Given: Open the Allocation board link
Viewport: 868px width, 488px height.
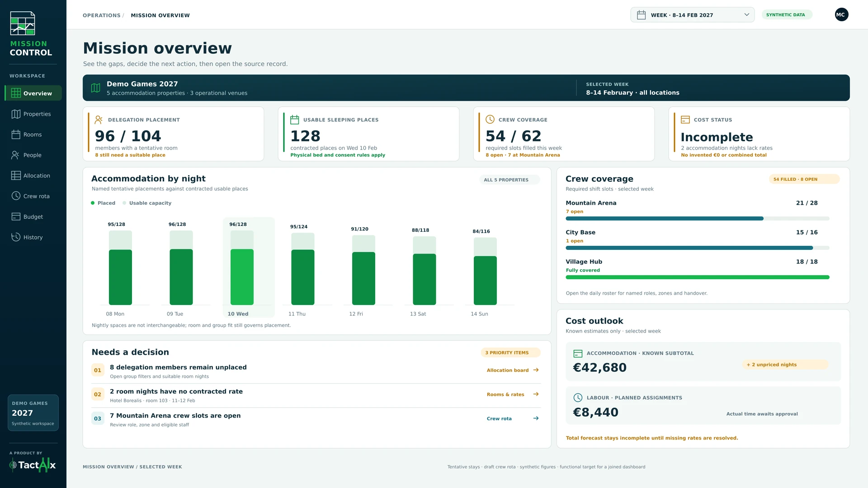Looking at the screenshot, I should 513,370.
